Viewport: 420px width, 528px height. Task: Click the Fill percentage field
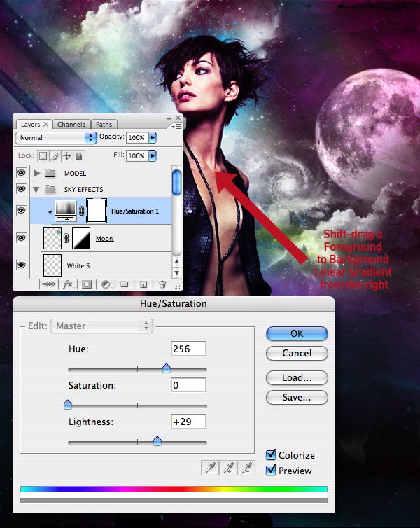[x=137, y=155]
